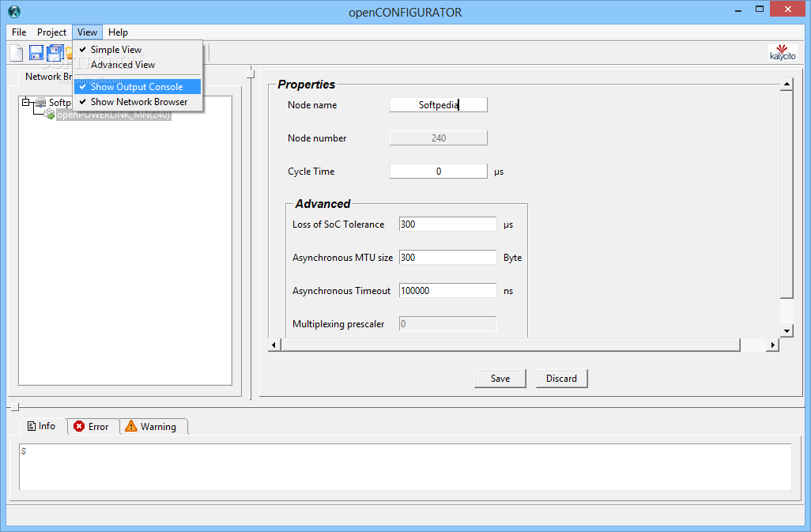Click the disabled Multiplexing prescaler field

[x=448, y=323]
